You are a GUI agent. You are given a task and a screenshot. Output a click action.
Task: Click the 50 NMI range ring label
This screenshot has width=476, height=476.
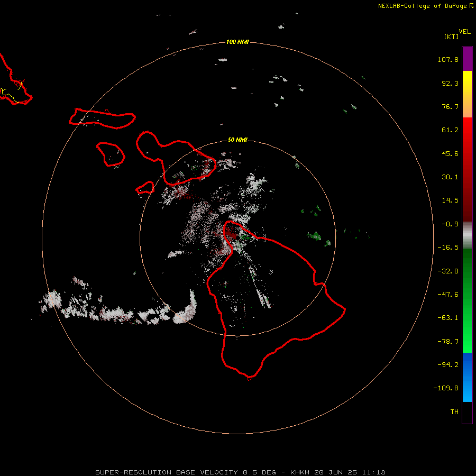(237, 140)
